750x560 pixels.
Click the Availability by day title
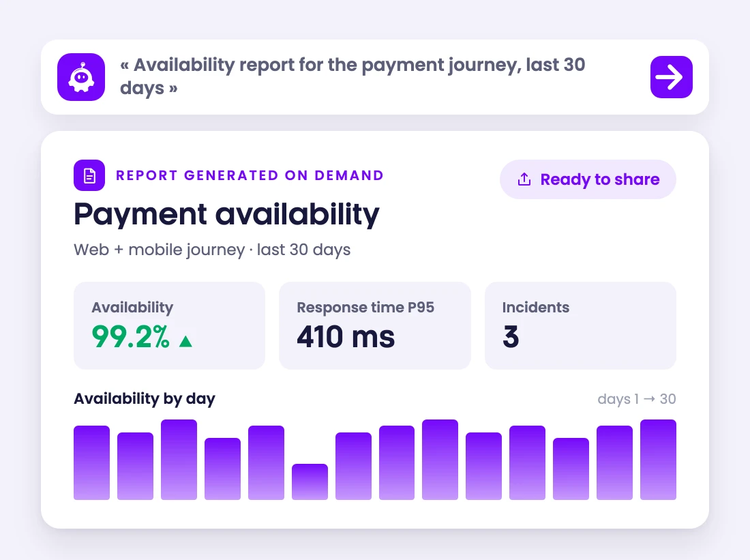145,399
